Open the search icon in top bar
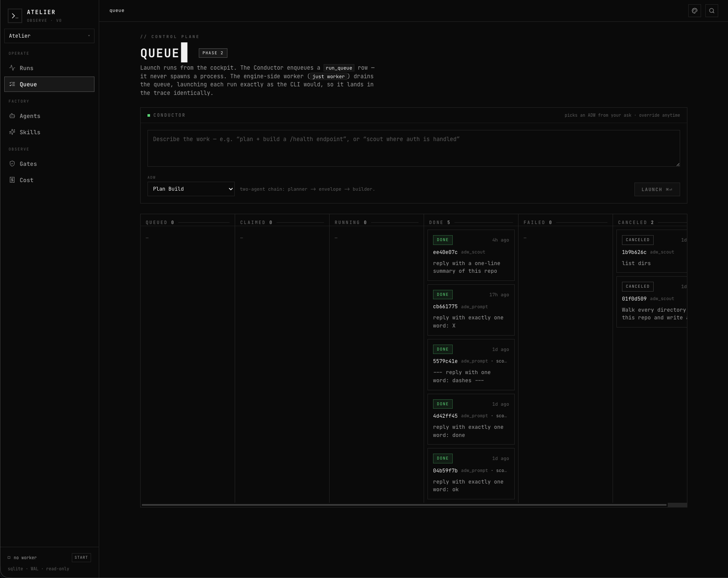Image resolution: width=728 pixels, height=578 pixels. [x=712, y=11]
